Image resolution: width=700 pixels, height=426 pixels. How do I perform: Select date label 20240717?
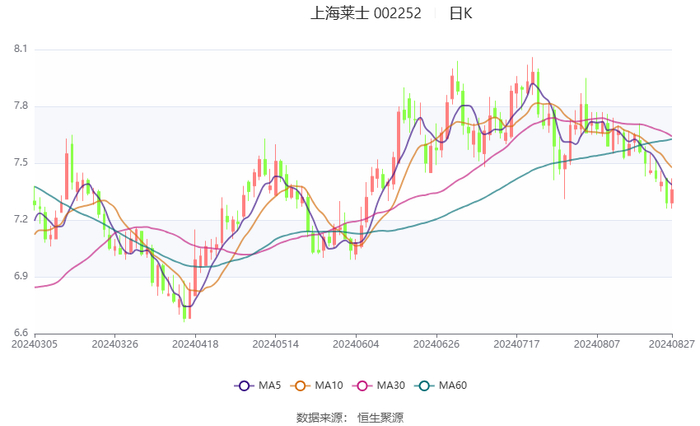[x=517, y=344]
